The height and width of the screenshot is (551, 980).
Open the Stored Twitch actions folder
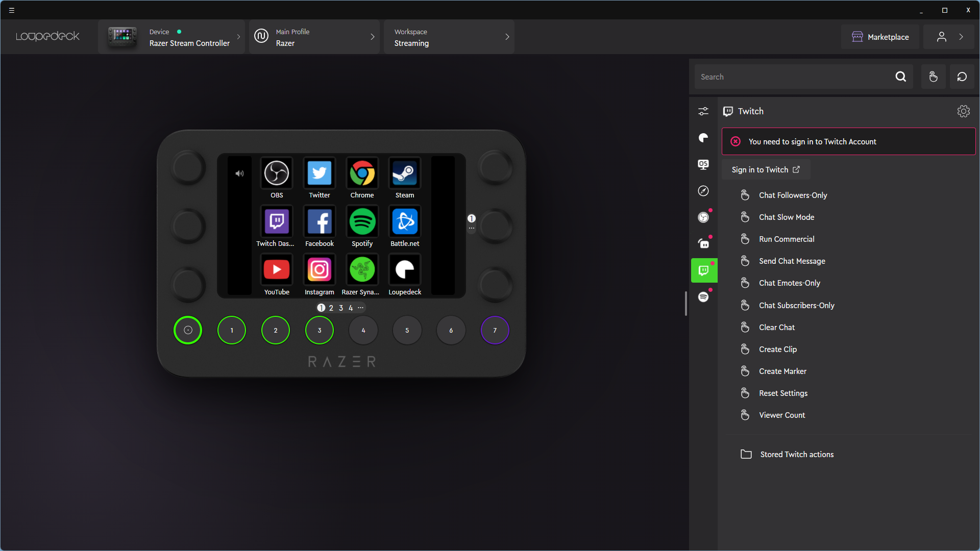pos(787,454)
